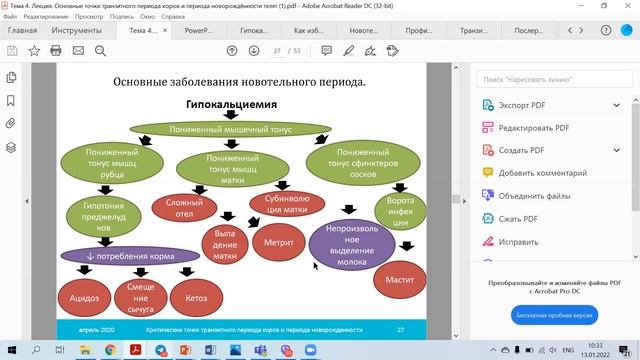Open the Сжать PDF tool

pyautogui.click(x=518, y=219)
